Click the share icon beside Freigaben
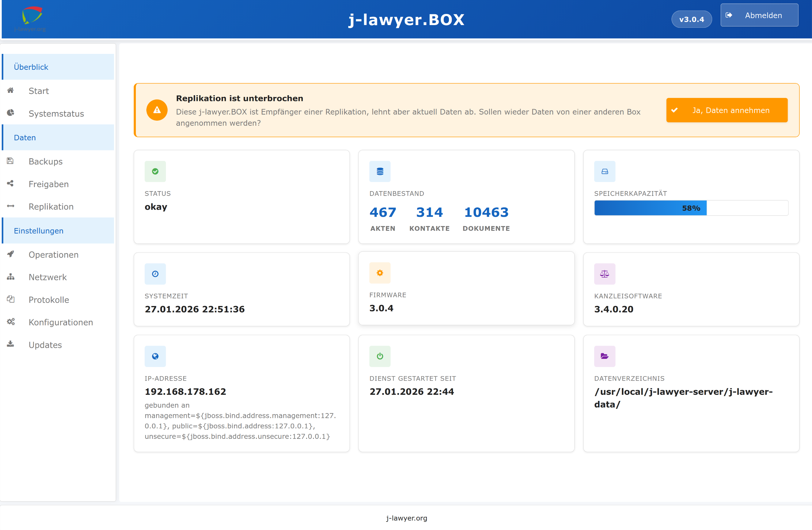Image resolution: width=812 pixels, height=530 pixels. pyautogui.click(x=10, y=184)
